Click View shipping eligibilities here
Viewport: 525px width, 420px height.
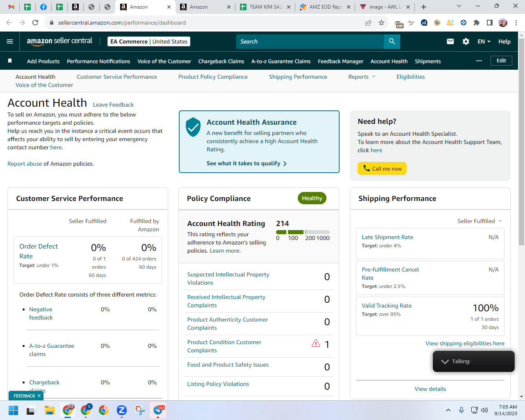click(x=465, y=343)
